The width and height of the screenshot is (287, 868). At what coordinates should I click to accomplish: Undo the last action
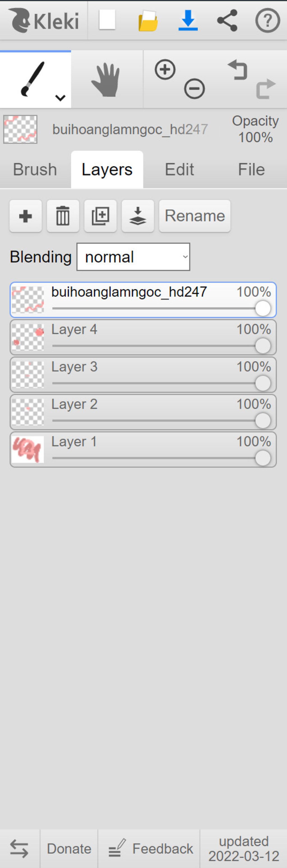(237, 70)
